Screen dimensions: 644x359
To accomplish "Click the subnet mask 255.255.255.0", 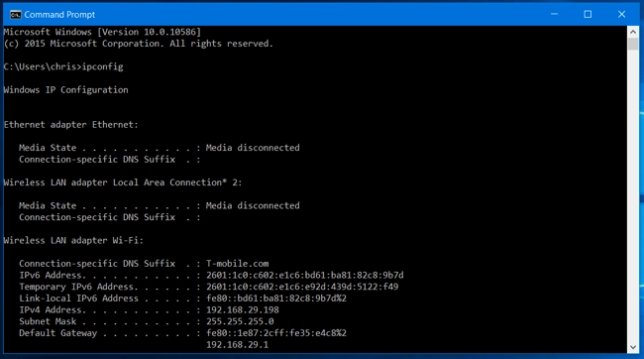I will coord(240,321).
